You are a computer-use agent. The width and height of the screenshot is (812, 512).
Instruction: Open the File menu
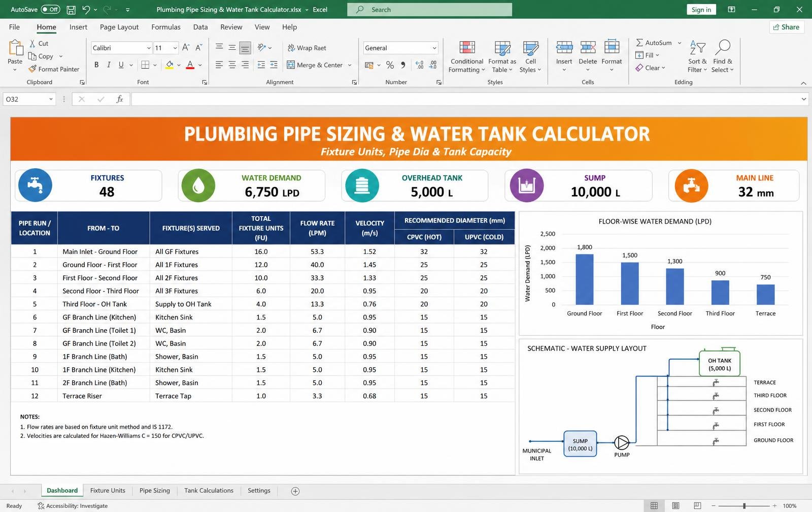[14, 27]
